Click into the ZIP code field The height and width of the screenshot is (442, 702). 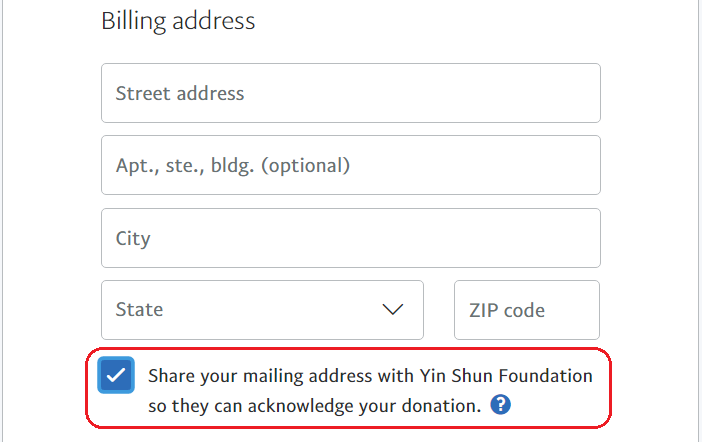526,310
